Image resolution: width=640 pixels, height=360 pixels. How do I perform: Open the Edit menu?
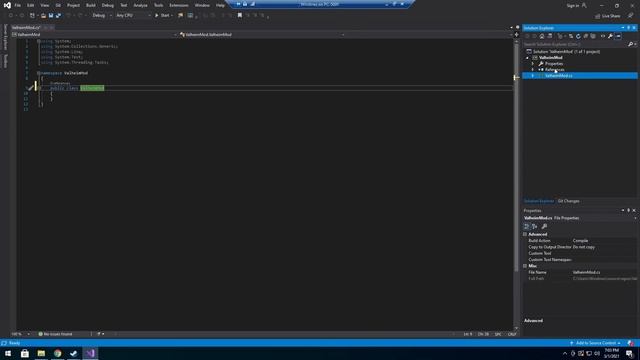pos(31,5)
